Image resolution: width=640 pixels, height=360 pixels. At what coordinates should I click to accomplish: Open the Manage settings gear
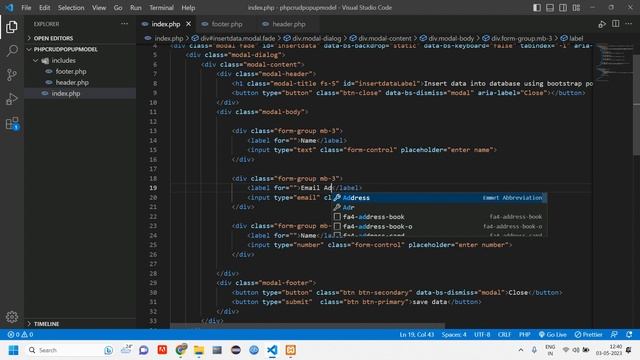click(x=12, y=317)
